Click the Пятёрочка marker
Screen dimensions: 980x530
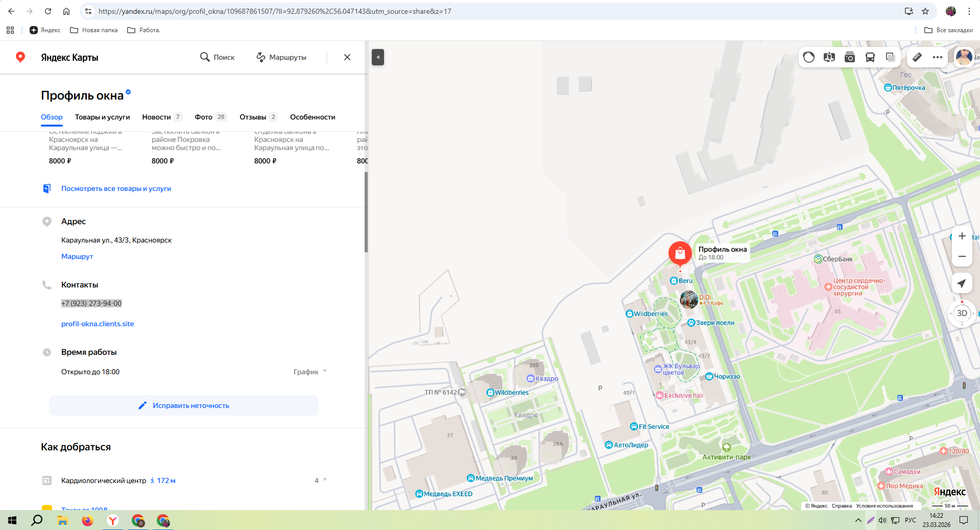(904, 88)
